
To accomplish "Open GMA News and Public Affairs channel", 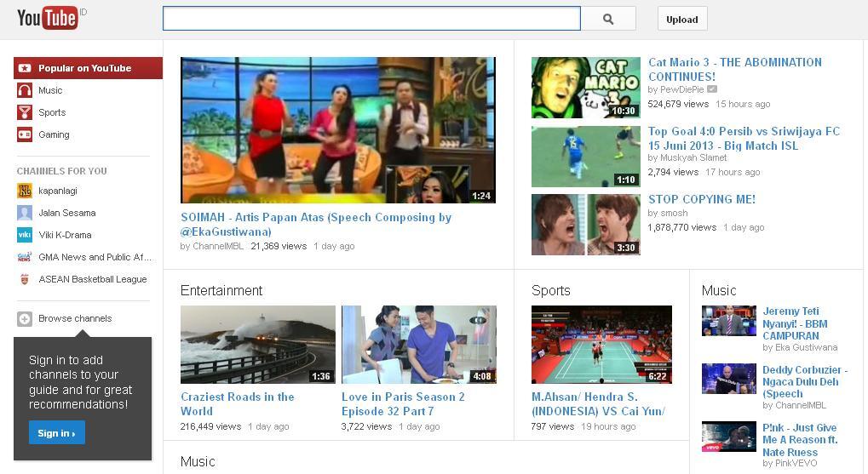I will pos(95,257).
